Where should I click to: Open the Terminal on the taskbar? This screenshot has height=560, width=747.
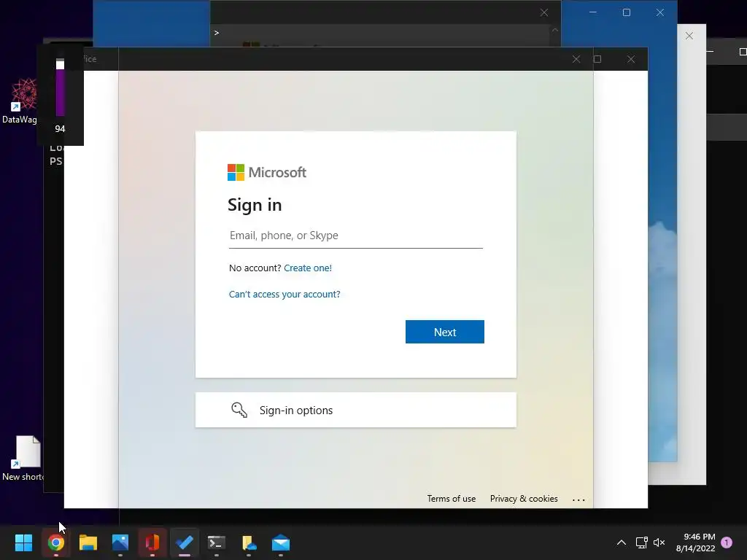coord(216,542)
